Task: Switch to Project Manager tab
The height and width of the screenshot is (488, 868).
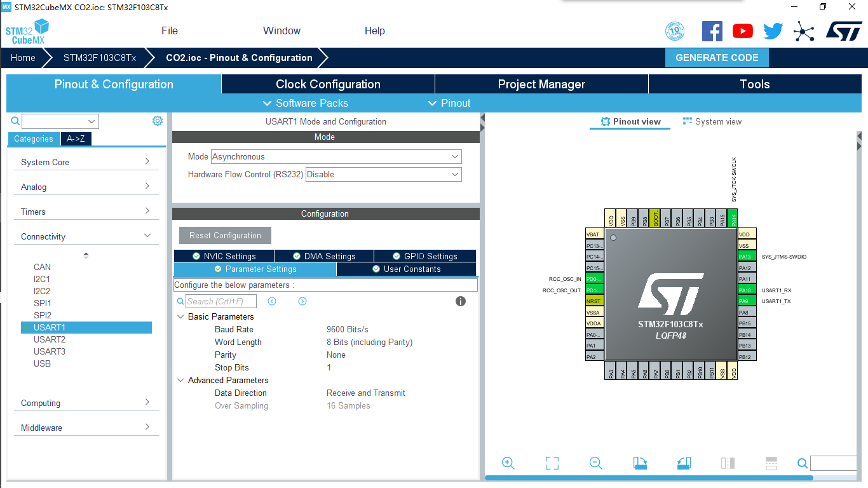Action: pyautogui.click(x=541, y=84)
